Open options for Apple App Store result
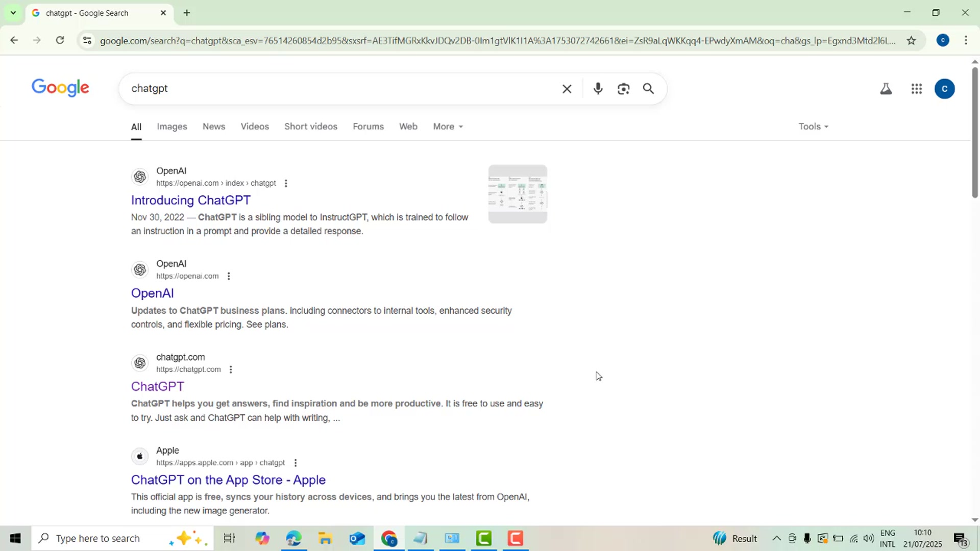980x551 pixels. coord(296,463)
